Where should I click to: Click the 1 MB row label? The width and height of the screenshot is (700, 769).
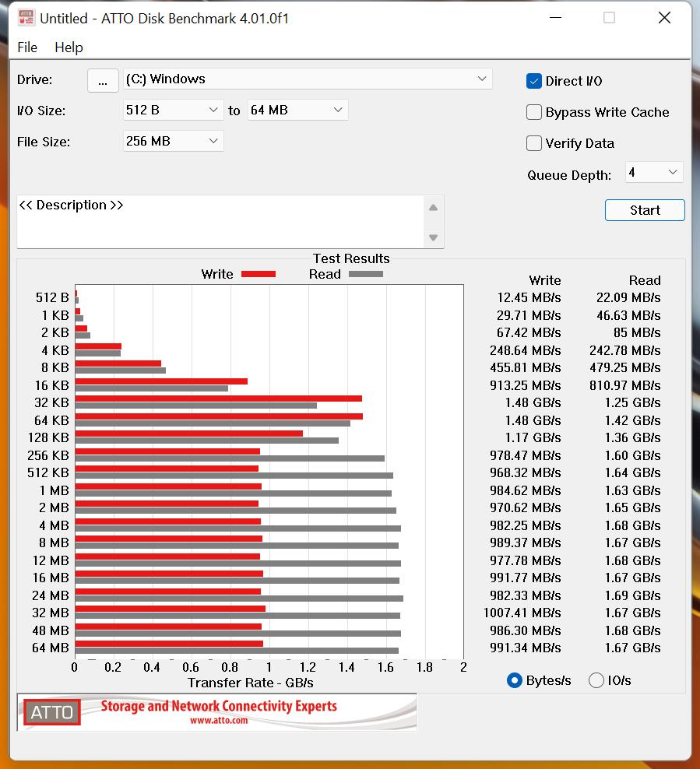(x=54, y=490)
